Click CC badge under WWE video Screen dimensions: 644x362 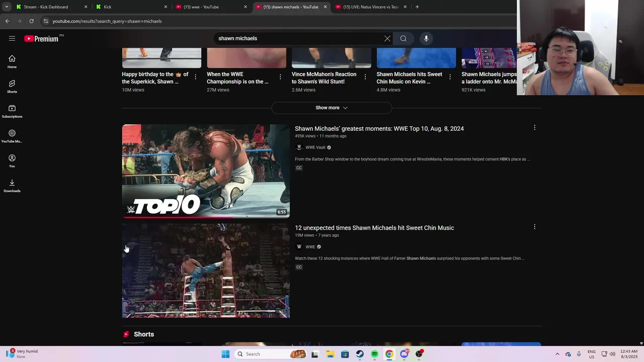tap(299, 267)
